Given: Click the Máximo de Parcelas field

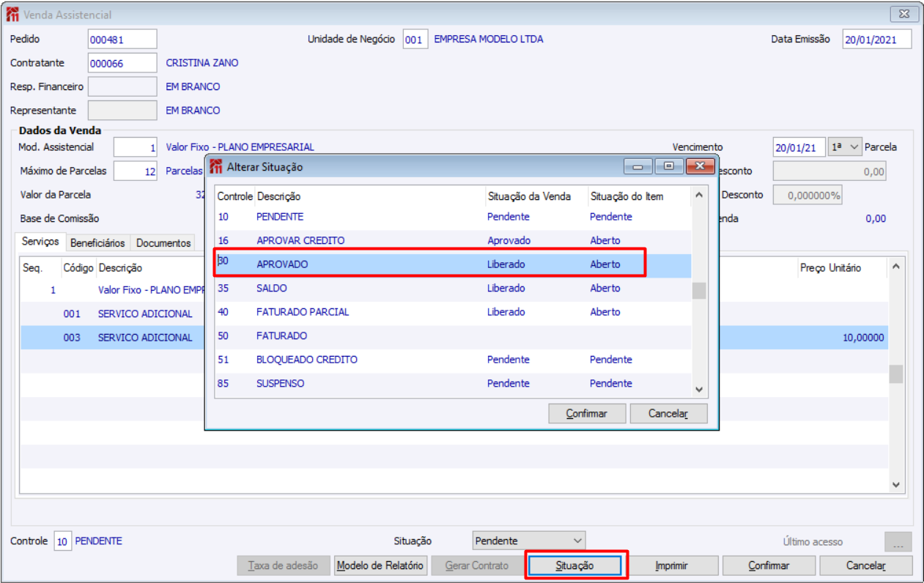Looking at the screenshot, I should pos(136,171).
